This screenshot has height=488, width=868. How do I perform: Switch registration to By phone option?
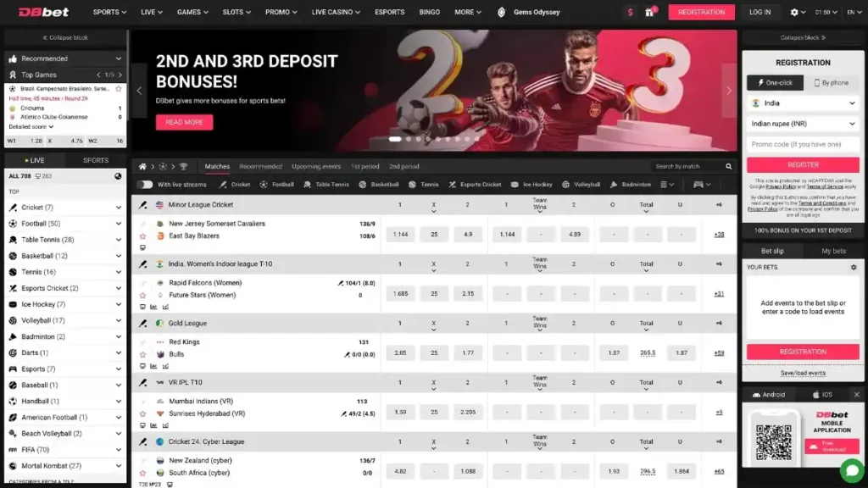(832, 83)
